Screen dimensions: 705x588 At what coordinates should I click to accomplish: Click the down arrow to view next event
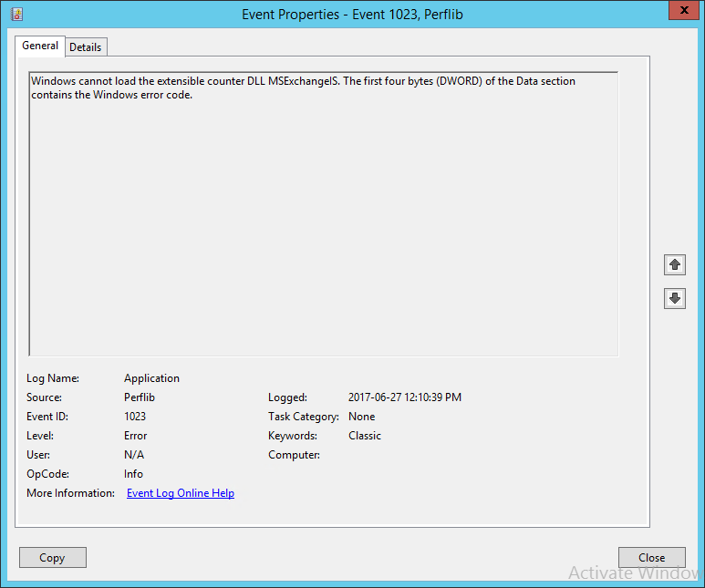[675, 298]
